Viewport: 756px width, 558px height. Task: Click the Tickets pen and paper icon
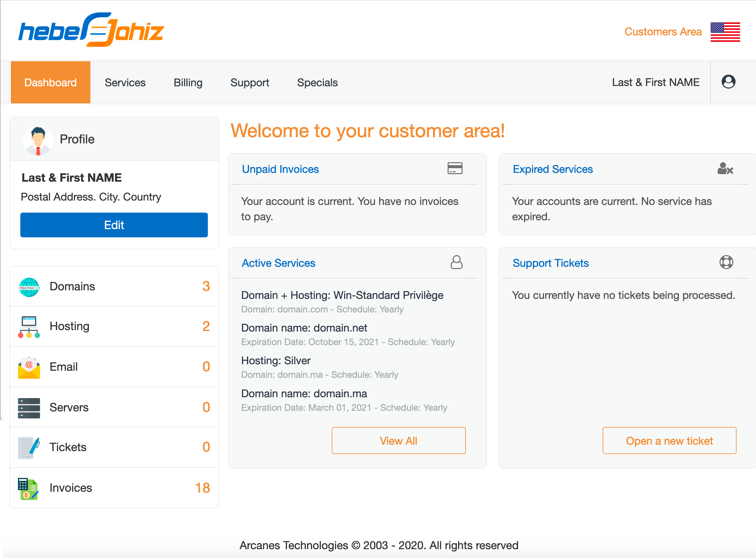29,448
